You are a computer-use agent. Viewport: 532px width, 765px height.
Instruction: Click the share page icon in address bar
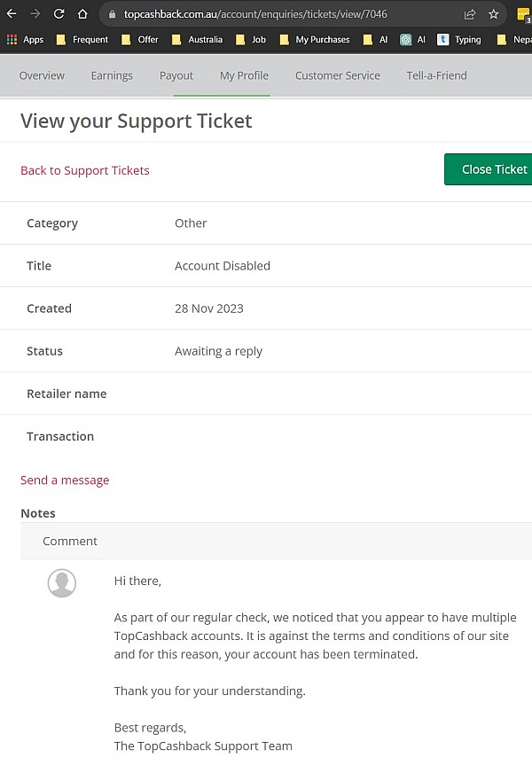[469, 14]
